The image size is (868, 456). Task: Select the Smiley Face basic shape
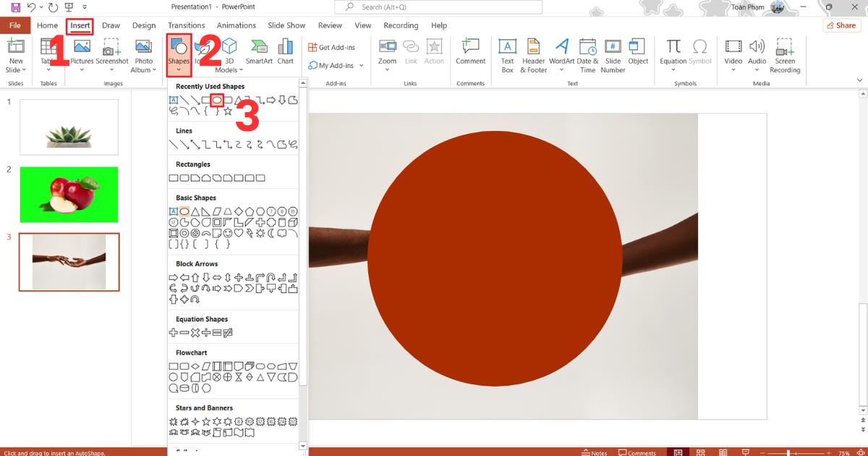pyautogui.click(x=228, y=233)
